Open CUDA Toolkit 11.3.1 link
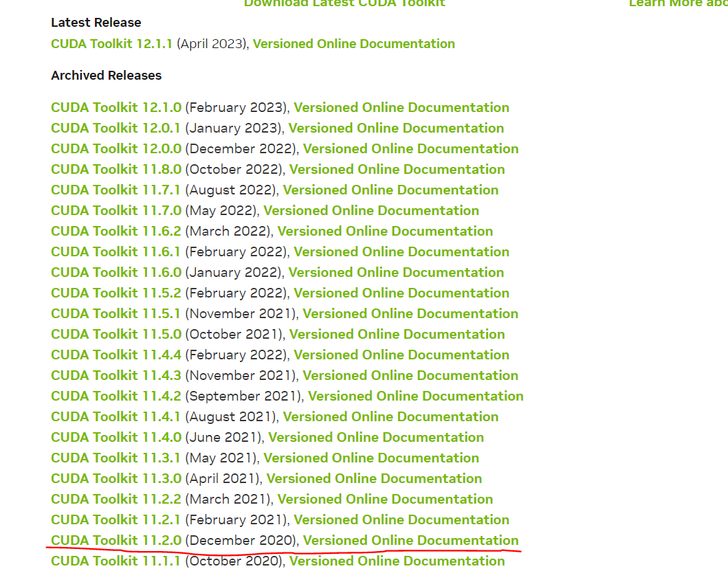728x571 pixels. tap(115, 458)
